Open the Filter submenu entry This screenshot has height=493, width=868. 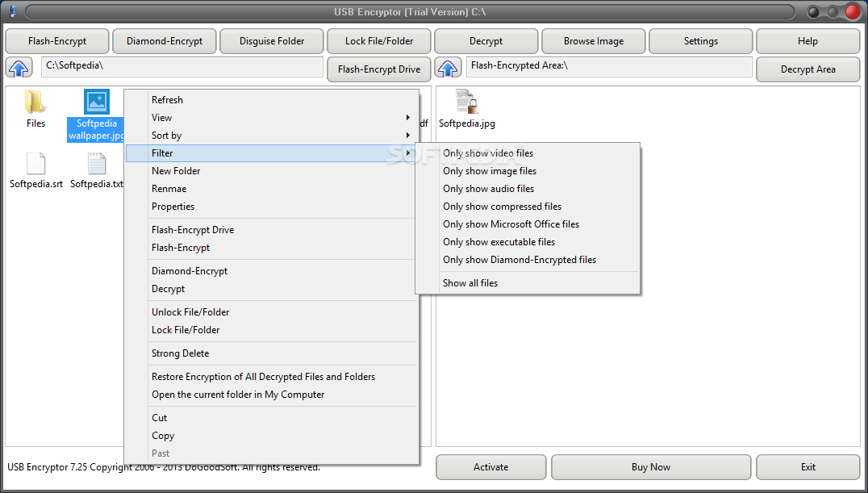coord(271,152)
